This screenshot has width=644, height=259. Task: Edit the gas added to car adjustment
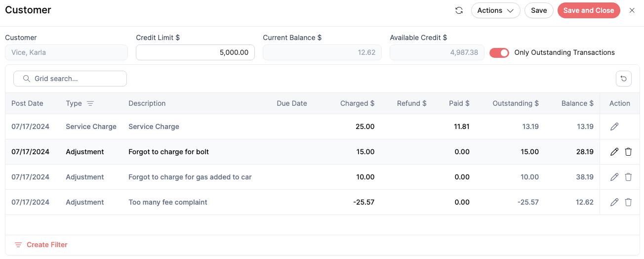[614, 177]
